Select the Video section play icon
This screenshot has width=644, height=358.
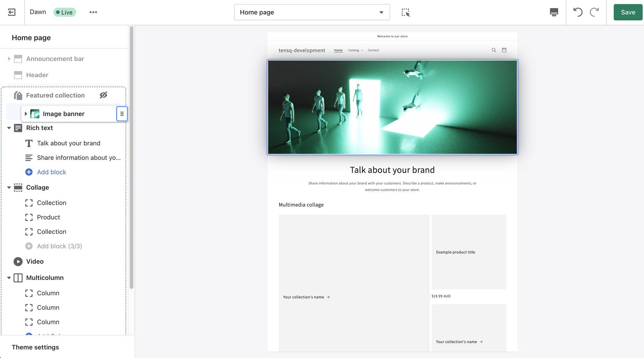coord(18,262)
